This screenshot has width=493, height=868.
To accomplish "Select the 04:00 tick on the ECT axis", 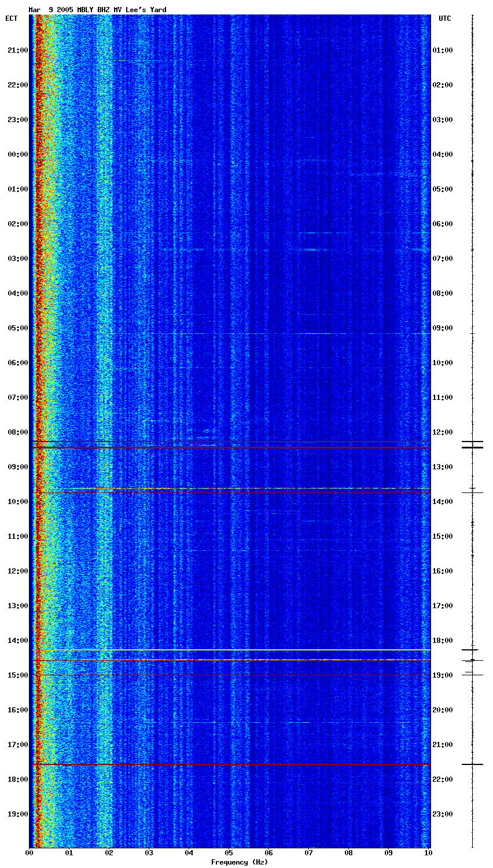I will click(17, 293).
